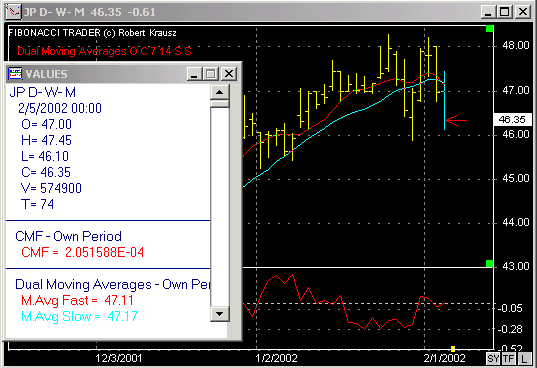Click the VALUES panel scroll up arrow
Viewport: 537px width, 368px height.
point(220,92)
